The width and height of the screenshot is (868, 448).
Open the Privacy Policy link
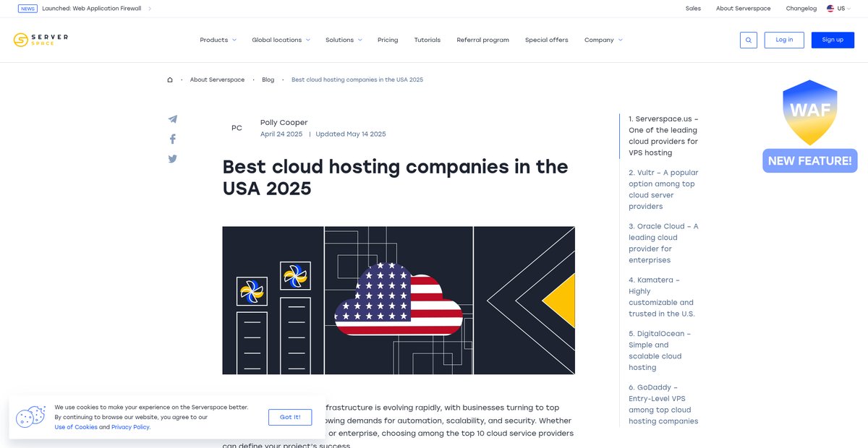coord(130,427)
